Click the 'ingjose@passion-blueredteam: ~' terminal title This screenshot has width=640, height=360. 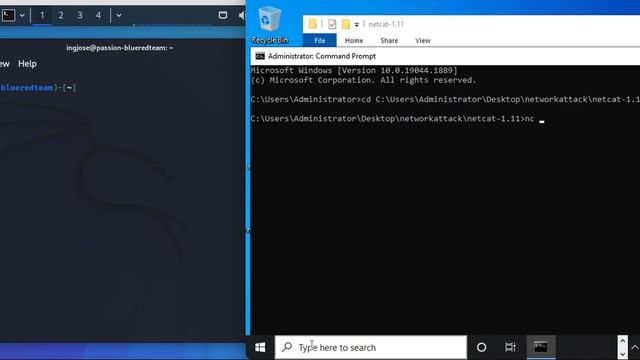(x=120, y=48)
